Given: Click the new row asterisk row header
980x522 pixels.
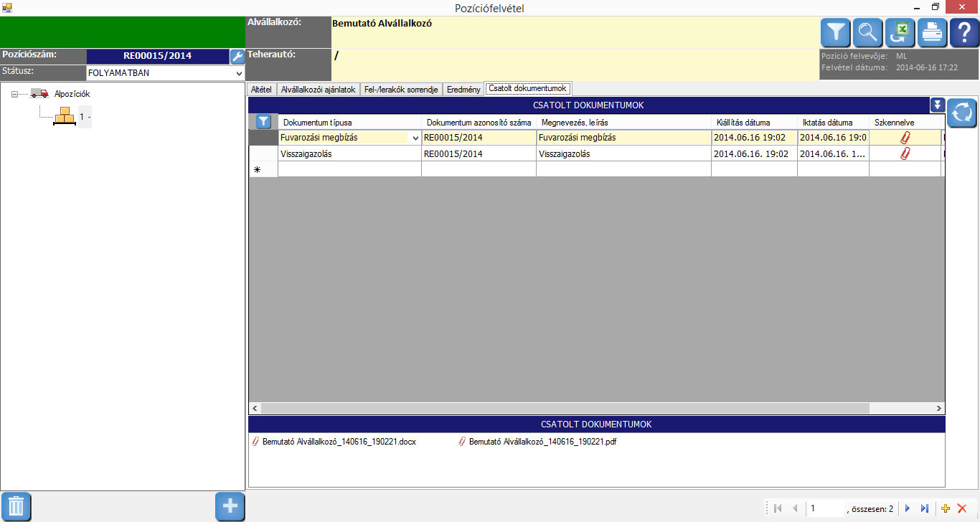Looking at the screenshot, I should [x=263, y=169].
